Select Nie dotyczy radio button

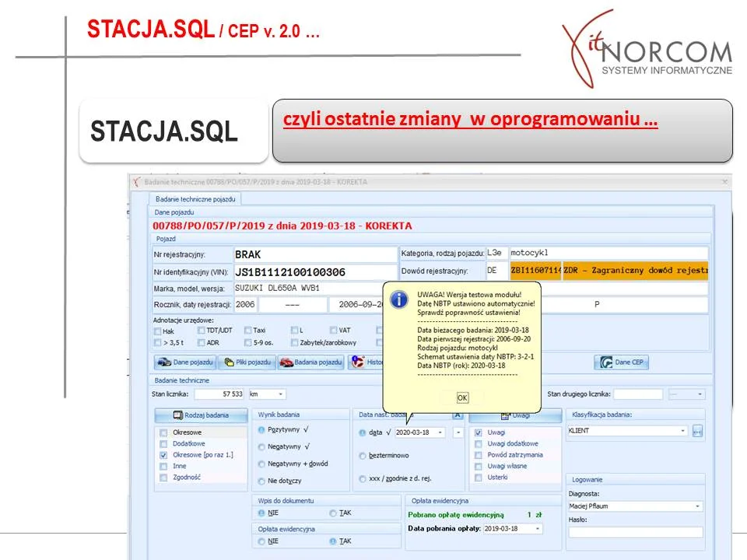tap(261, 481)
